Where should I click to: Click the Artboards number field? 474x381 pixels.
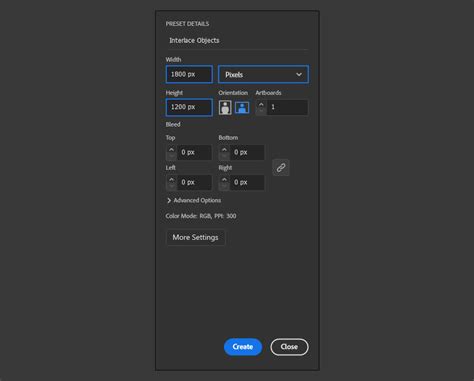287,107
